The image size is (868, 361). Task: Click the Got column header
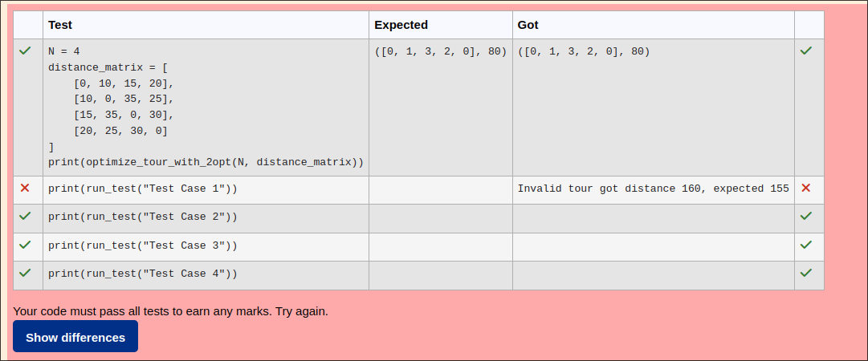tap(528, 25)
